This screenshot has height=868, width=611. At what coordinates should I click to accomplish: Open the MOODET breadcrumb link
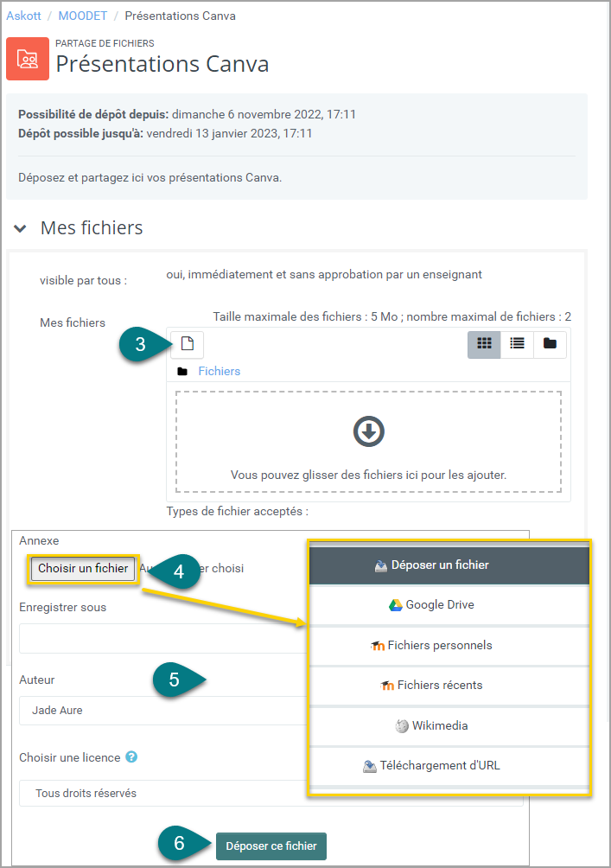click(x=83, y=16)
